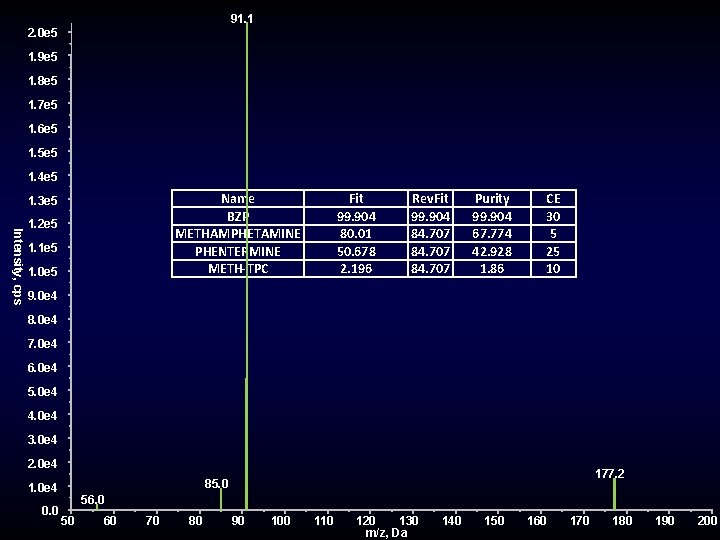720x540 pixels.
Task: Click the 70 x-axis tick label
Action: point(152,520)
